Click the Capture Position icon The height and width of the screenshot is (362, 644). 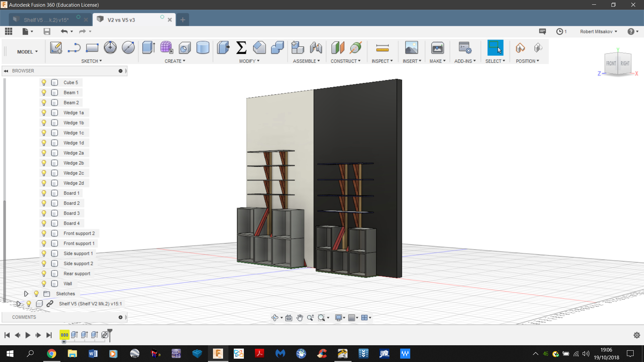click(x=520, y=48)
